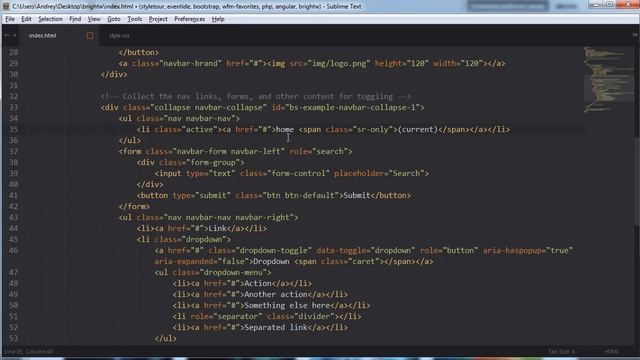This screenshot has width=640, height=360.
Task: Open the Edit menu
Action: (26, 19)
